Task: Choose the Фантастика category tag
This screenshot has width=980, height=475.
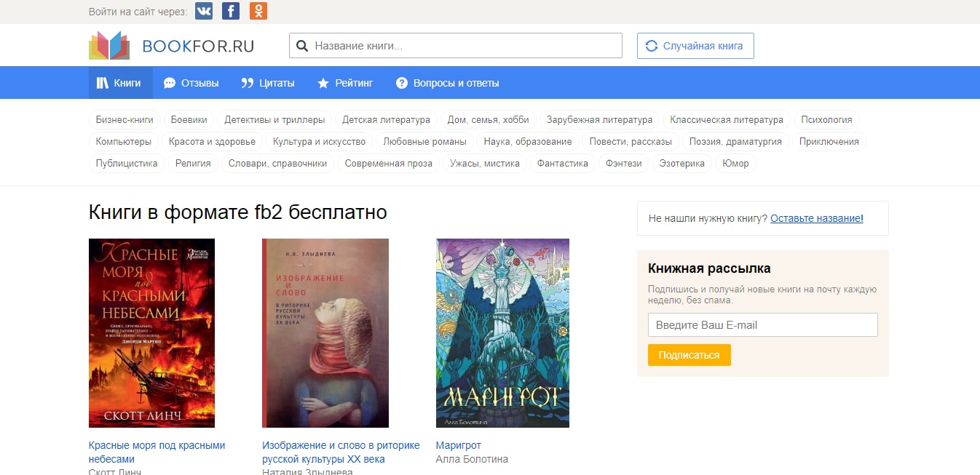Action: click(x=562, y=164)
